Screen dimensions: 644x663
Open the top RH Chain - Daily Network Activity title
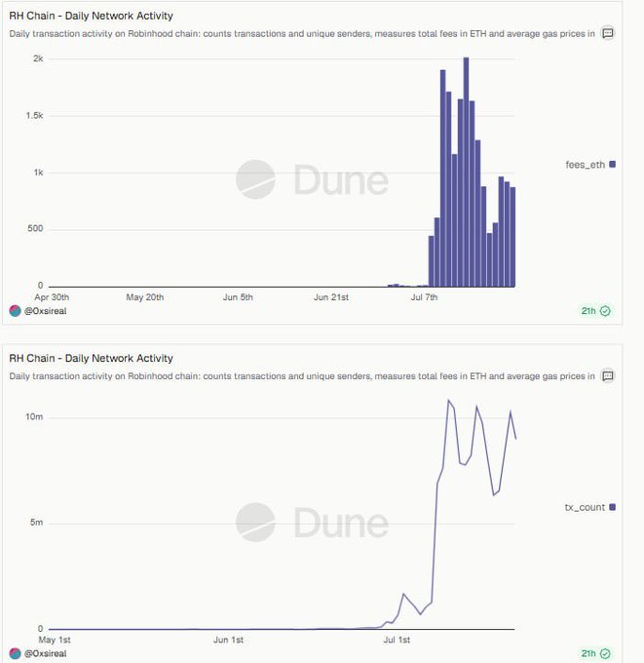tap(91, 16)
